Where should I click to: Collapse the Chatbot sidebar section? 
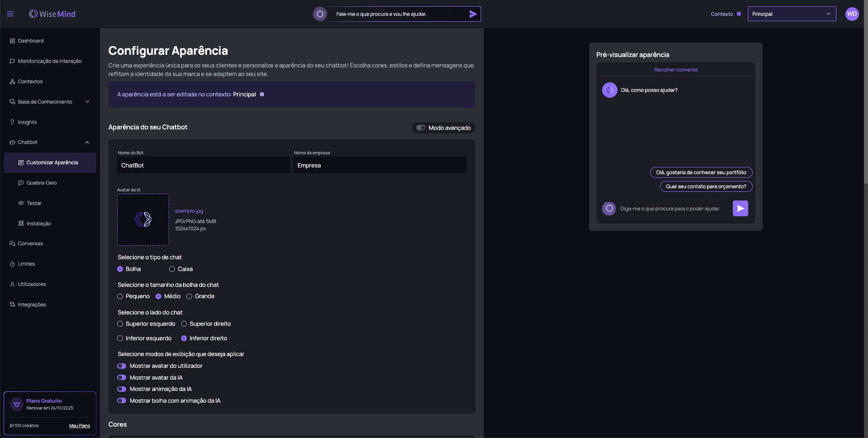pos(87,143)
